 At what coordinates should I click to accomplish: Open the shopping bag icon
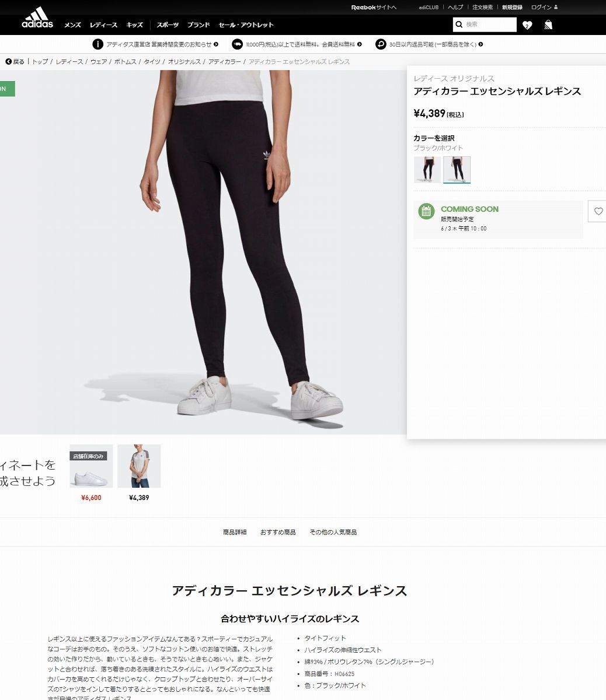pyautogui.click(x=548, y=24)
